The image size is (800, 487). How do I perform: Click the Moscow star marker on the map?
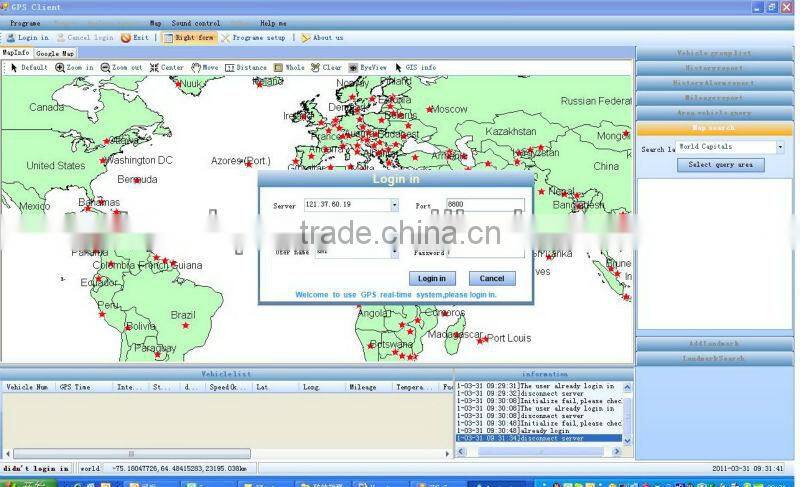pyautogui.click(x=430, y=109)
